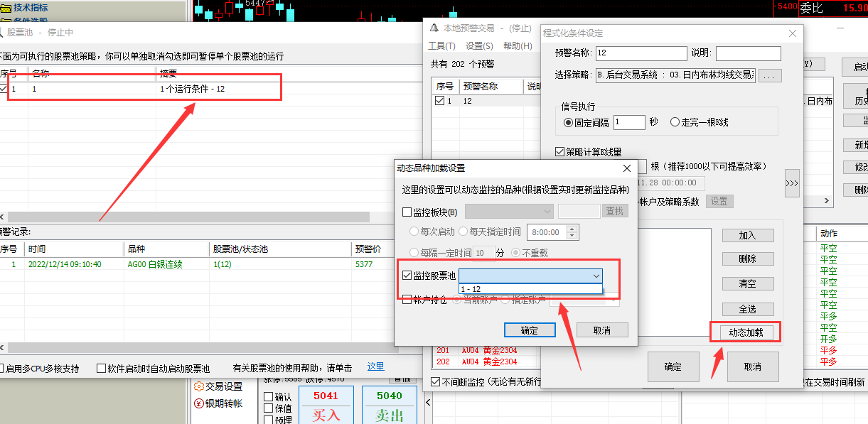Click 确定 in 动态品种加载设置 dialog
Image resolution: width=868 pixels, height=424 pixels.
click(530, 330)
